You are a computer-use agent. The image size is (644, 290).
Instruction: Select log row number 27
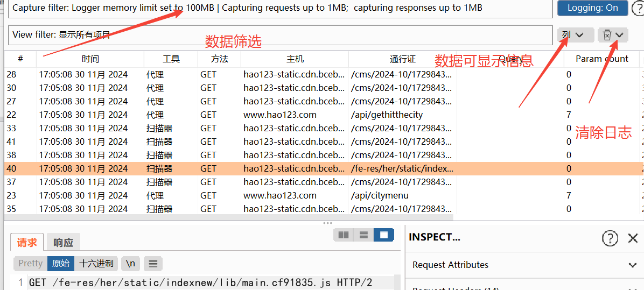(x=324, y=101)
